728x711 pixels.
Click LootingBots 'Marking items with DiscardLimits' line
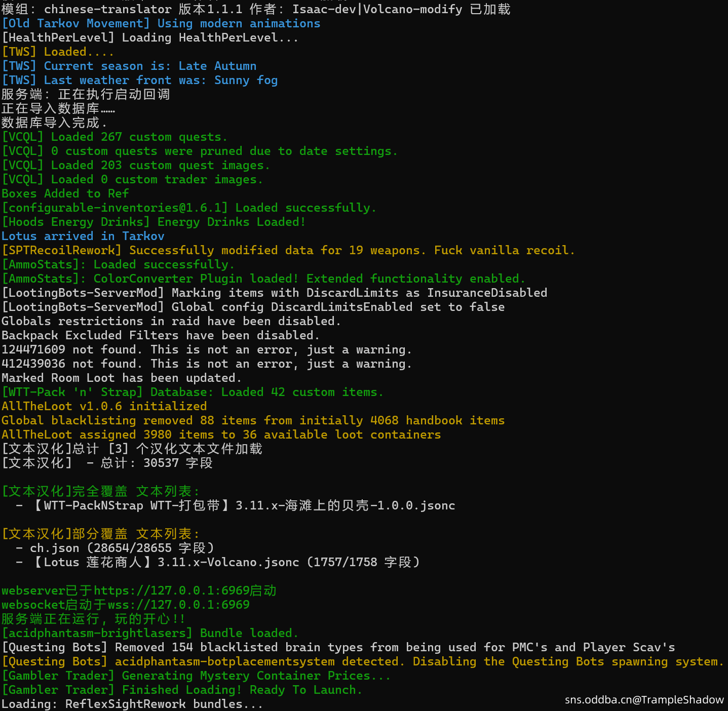click(x=275, y=293)
